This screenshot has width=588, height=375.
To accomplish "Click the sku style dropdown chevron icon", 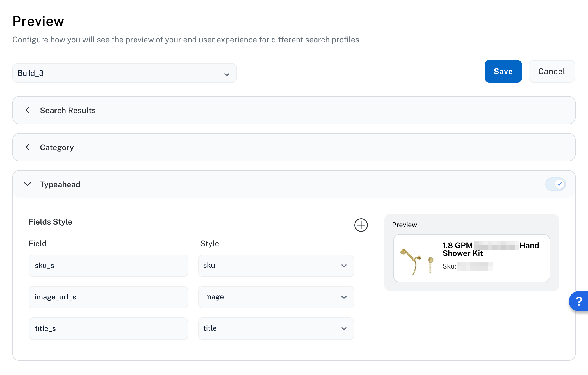I will [x=344, y=266].
